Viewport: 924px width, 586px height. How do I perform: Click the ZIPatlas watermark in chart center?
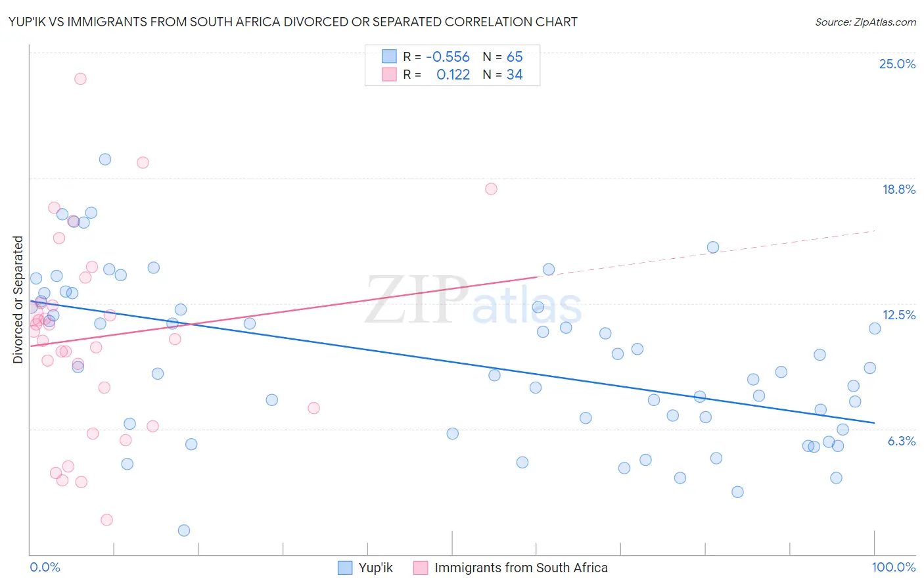tap(473, 301)
